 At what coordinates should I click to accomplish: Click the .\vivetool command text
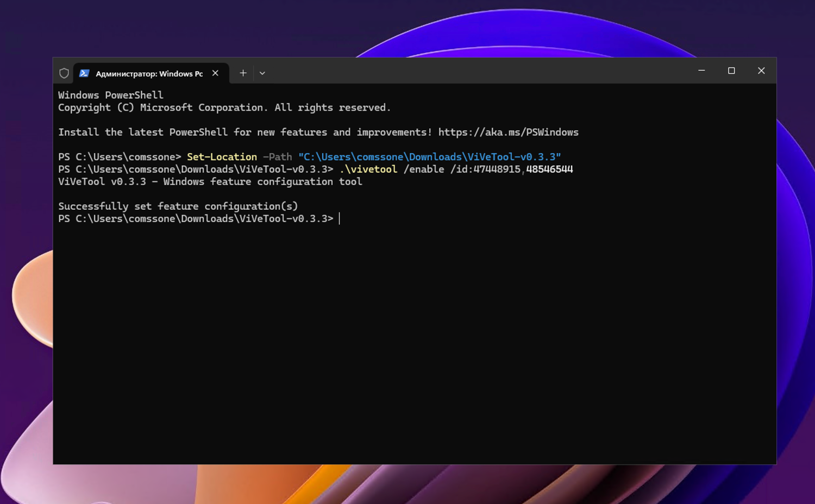368,169
